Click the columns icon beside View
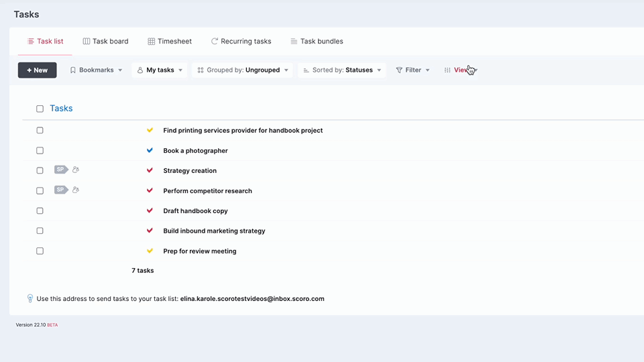 tap(447, 70)
